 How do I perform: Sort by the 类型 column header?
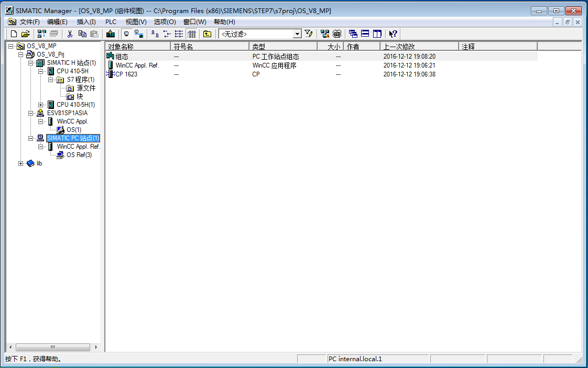pyautogui.click(x=283, y=47)
